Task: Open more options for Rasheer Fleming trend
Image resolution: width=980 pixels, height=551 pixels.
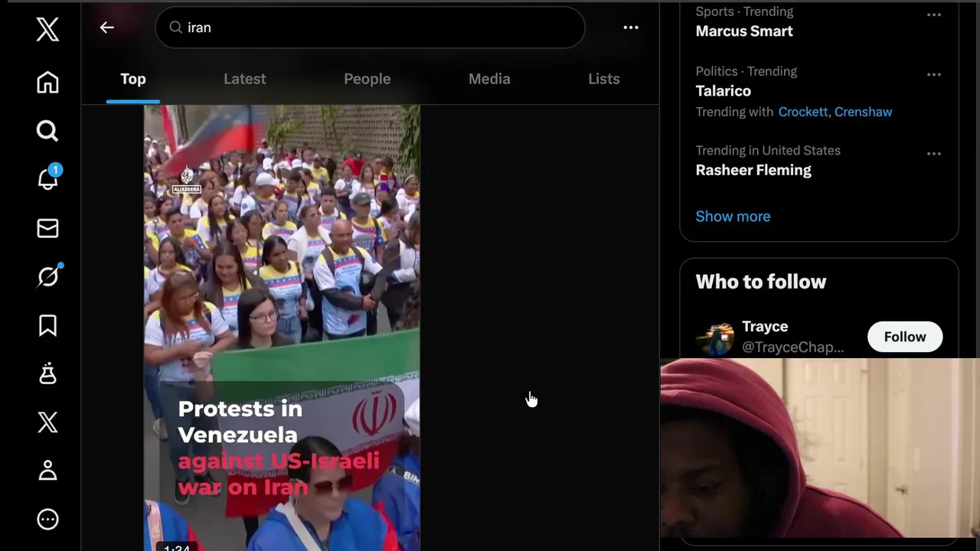Action: tap(933, 154)
